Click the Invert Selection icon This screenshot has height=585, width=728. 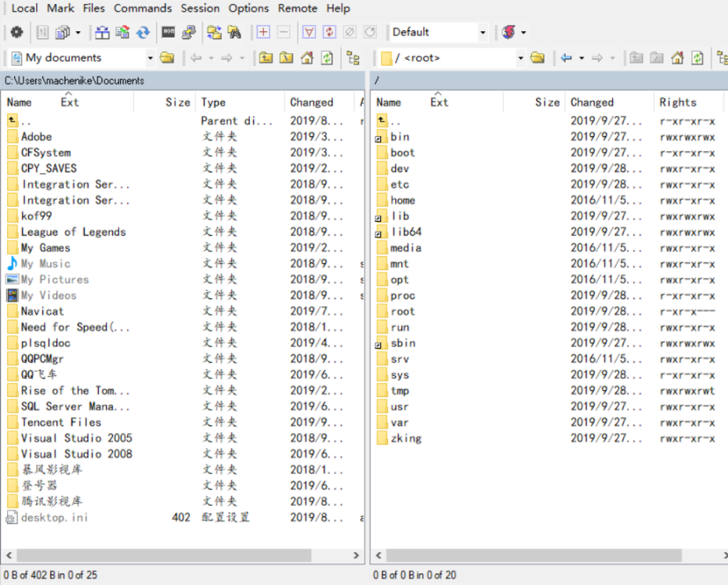(x=329, y=32)
